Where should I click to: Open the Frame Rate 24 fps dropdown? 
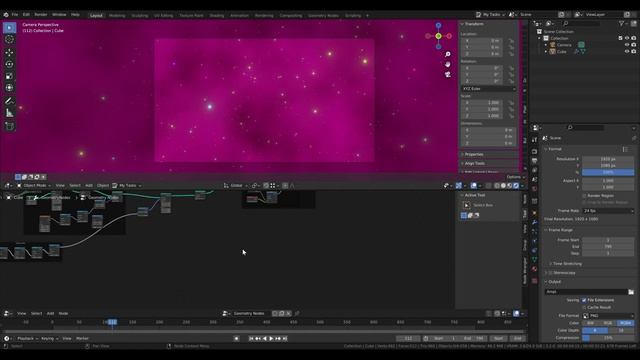(608, 211)
